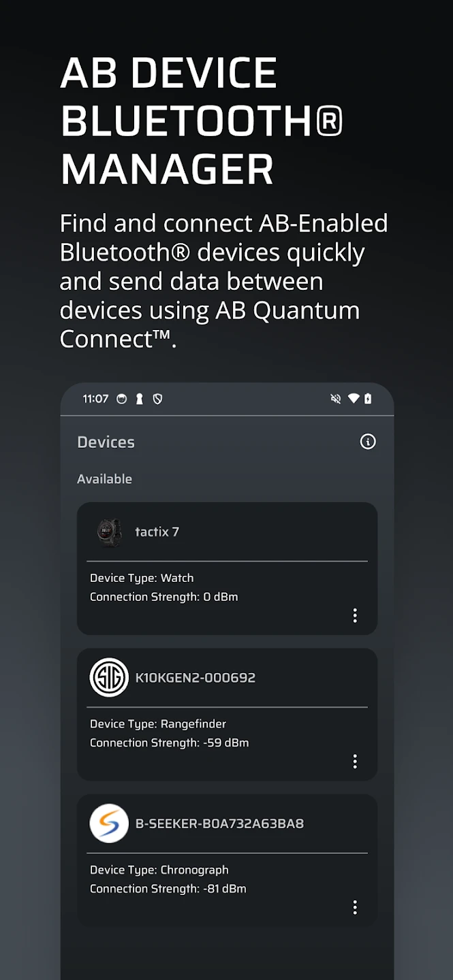Viewport: 453px width, 980px height.
Task: Tap the keyhole icon in the status bar
Action: point(140,399)
